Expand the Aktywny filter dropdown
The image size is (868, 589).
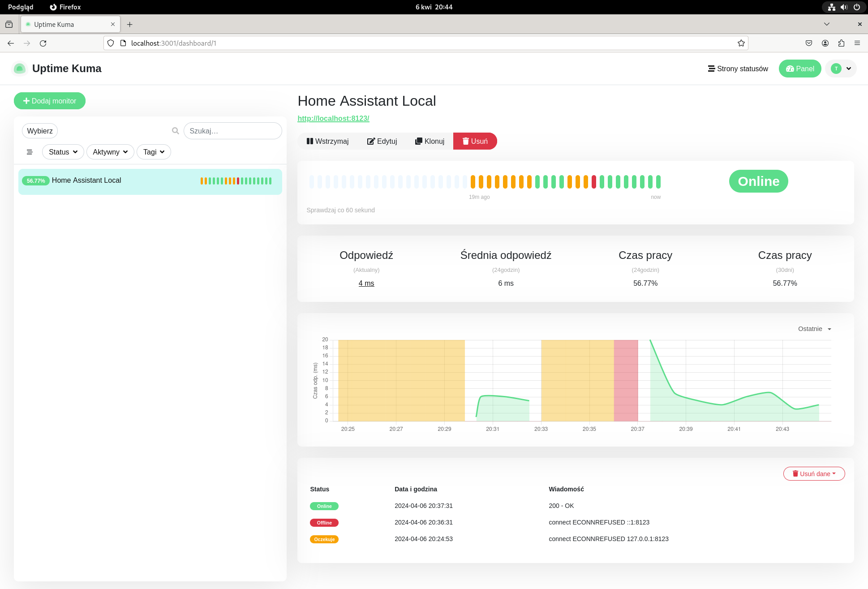(x=110, y=152)
